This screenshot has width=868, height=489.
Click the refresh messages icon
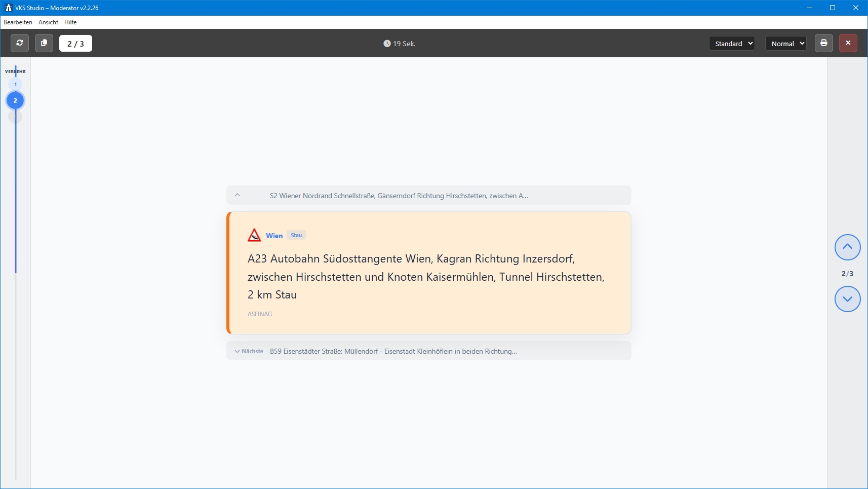coord(20,43)
